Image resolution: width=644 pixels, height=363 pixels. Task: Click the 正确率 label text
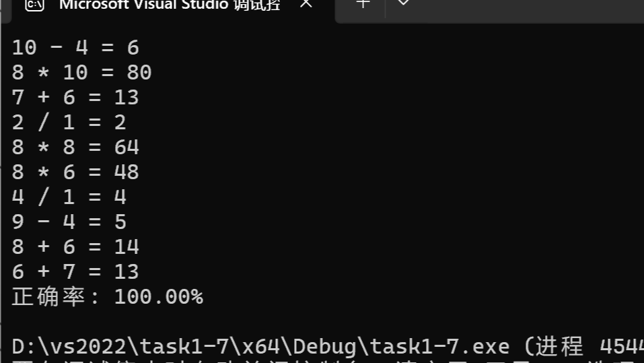[x=48, y=297]
